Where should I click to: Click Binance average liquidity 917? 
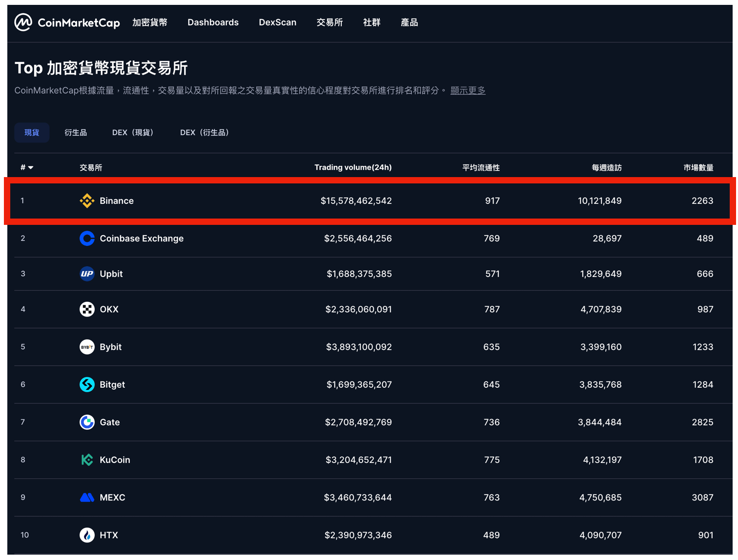[x=492, y=200]
